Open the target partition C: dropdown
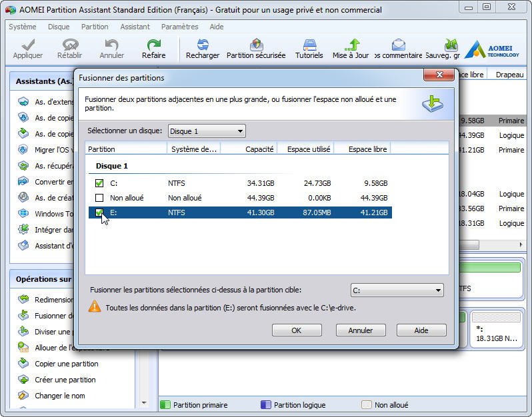 [x=397, y=290]
